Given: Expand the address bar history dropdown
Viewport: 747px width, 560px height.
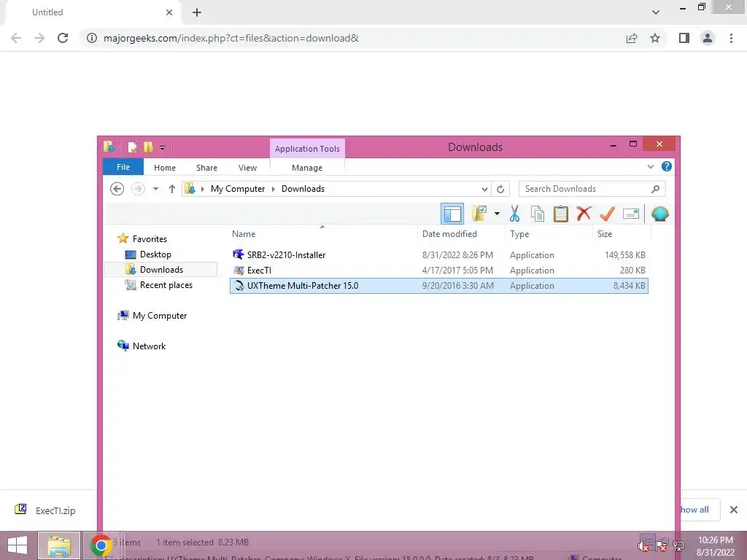Looking at the screenshot, I should point(484,189).
